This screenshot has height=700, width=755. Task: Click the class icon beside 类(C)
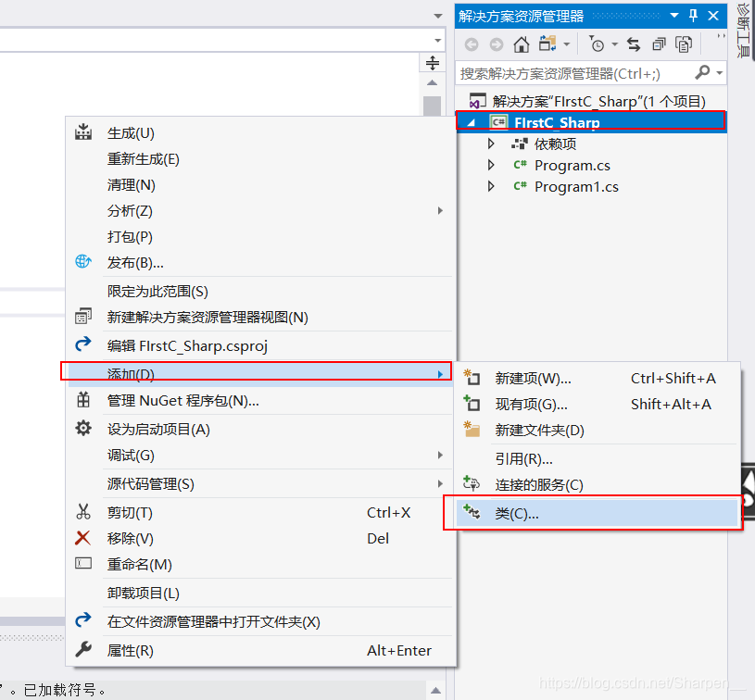[472, 512]
